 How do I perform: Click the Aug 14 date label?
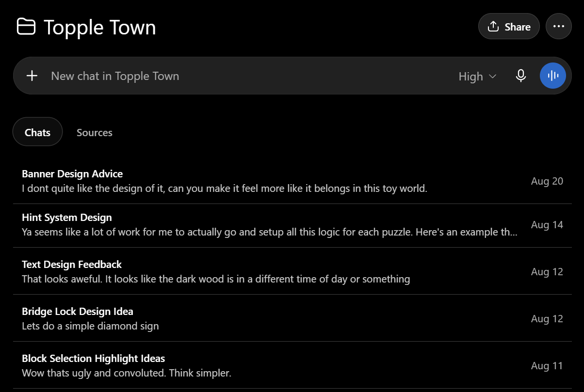547,225
